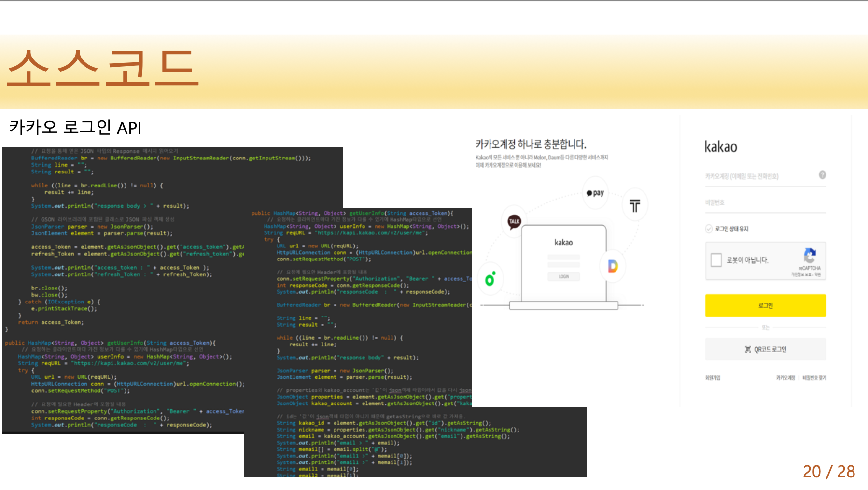The image size is (868, 490).
Task: Open the 회원가입 link
Action: click(x=713, y=378)
